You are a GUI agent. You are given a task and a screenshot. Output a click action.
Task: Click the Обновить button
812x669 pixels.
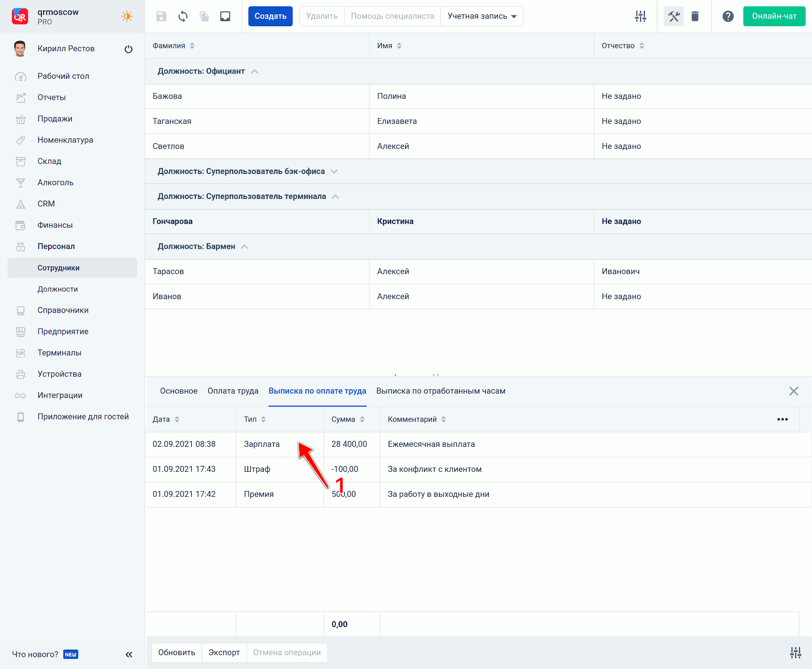pyautogui.click(x=177, y=652)
